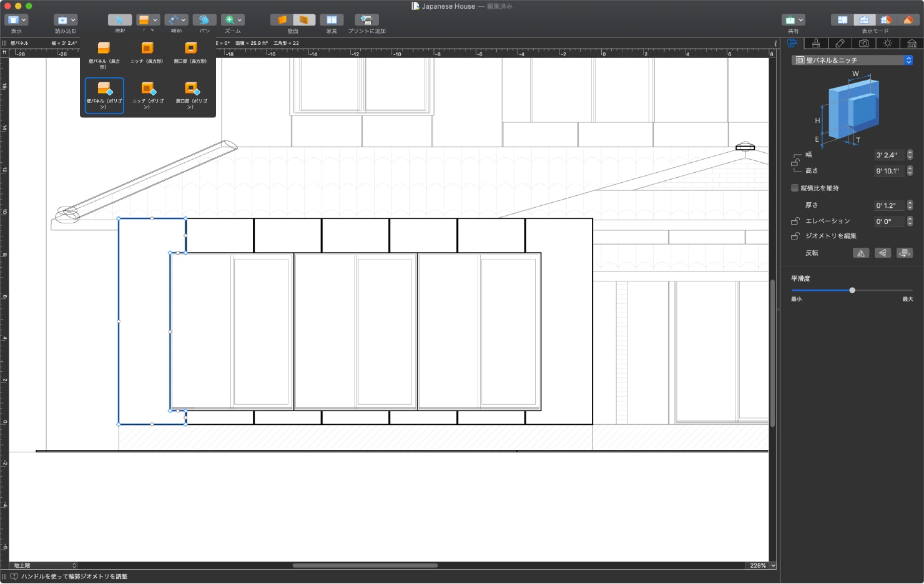
Task: Flip panel vertically with mirror icon
Action: click(x=883, y=253)
